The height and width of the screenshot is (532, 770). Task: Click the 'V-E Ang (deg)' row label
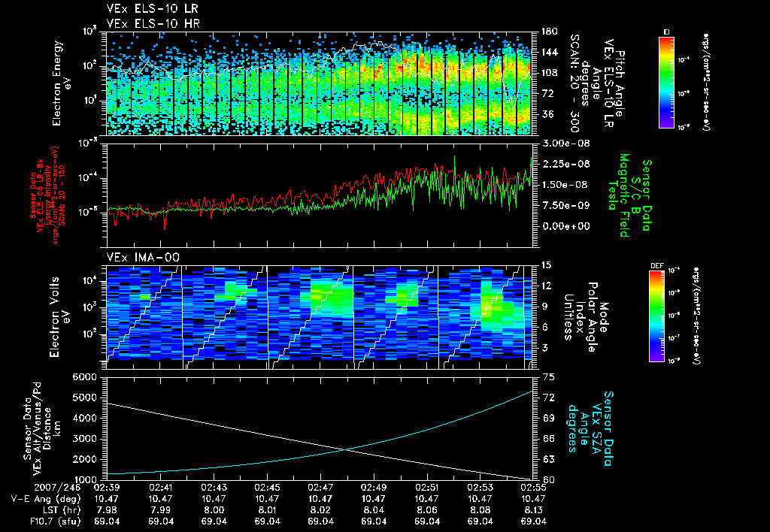(x=45, y=499)
